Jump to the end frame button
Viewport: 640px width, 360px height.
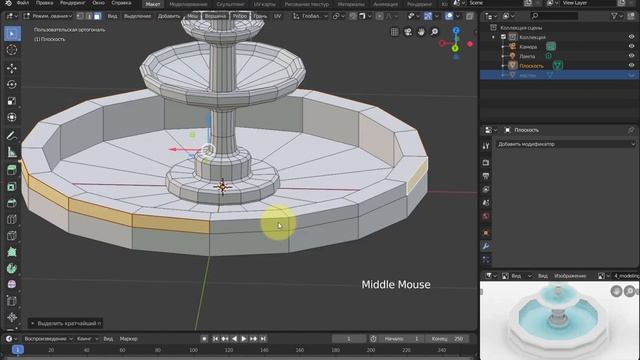[263, 339]
